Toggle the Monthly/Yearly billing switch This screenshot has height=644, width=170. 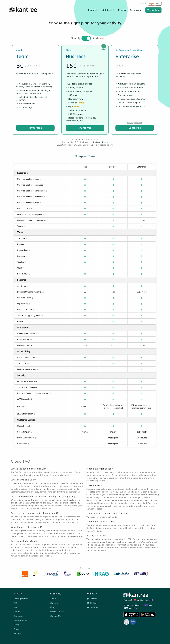[x=86, y=38]
